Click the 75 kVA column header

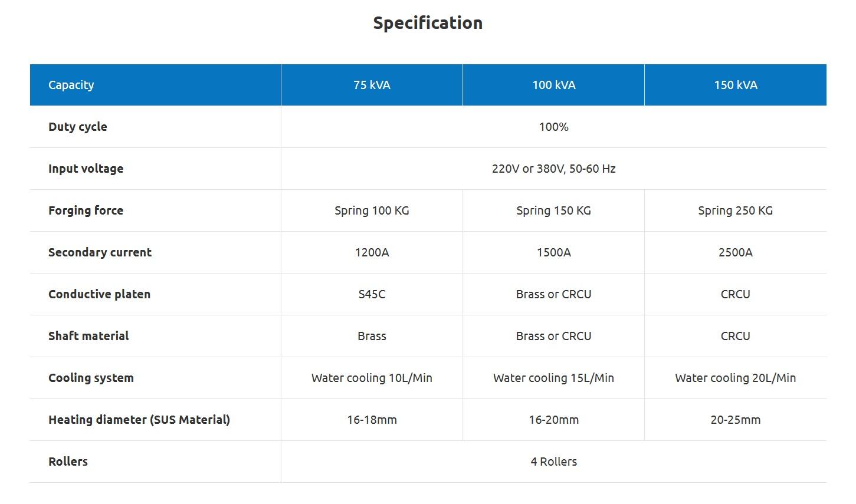click(372, 85)
